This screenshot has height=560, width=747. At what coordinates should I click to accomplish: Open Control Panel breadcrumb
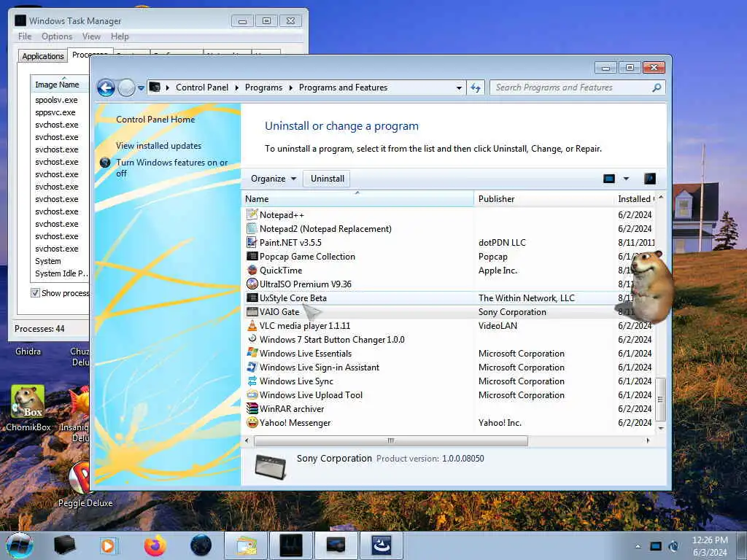coord(202,87)
